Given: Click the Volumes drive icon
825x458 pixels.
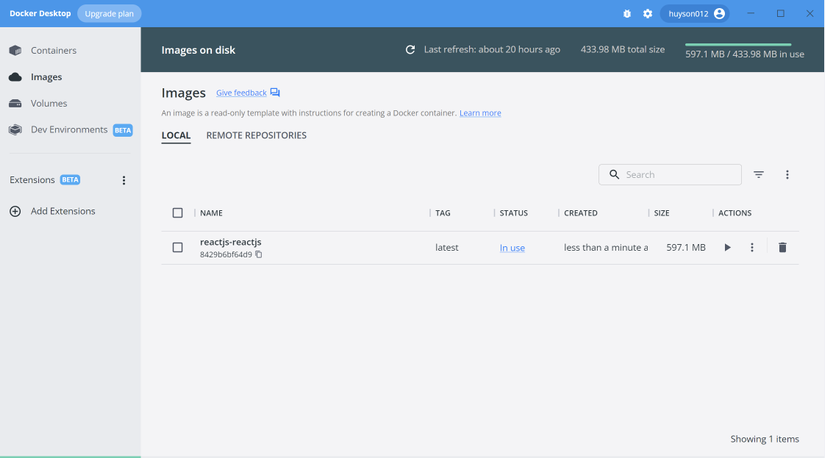Looking at the screenshot, I should [x=15, y=103].
